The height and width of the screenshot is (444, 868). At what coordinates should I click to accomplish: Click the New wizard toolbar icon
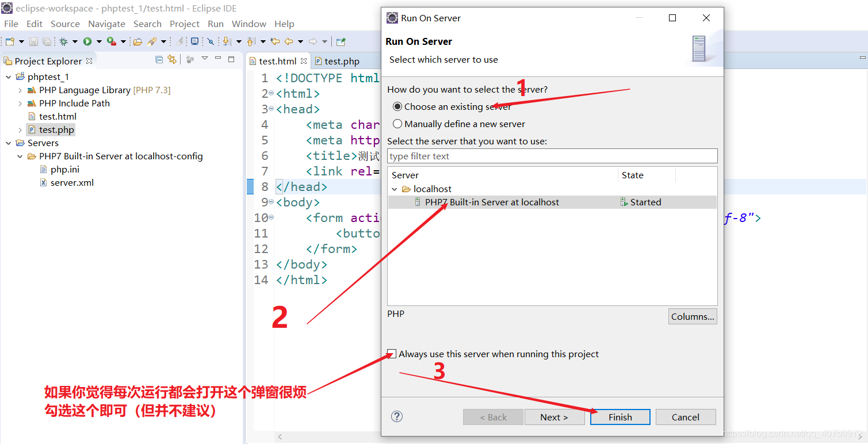(10, 41)
